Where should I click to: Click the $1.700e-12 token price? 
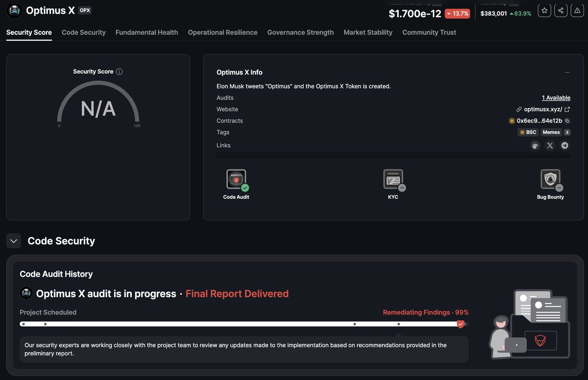[x=415, y=14]
